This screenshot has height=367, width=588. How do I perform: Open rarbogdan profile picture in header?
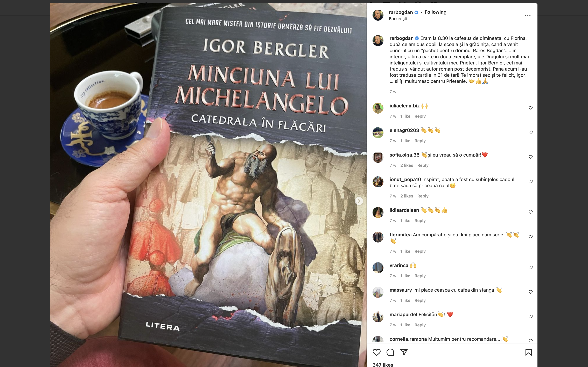pyautogui.click(x=378, y=15)
